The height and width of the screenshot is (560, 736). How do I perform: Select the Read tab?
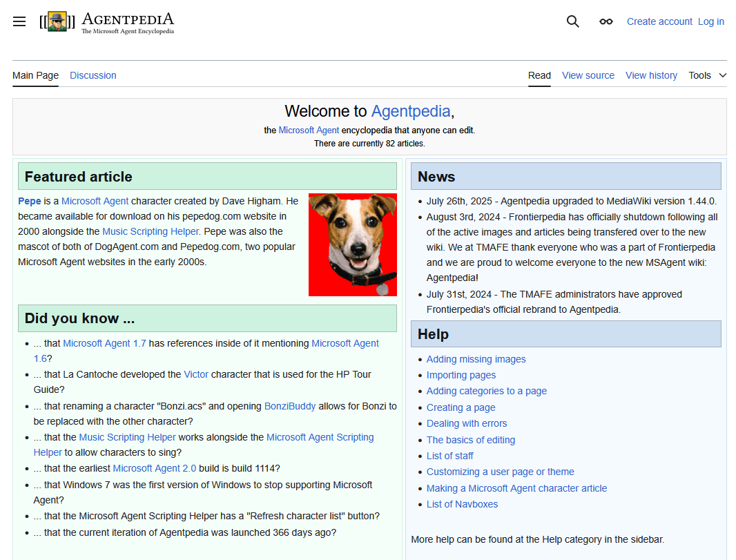(539, 75)
